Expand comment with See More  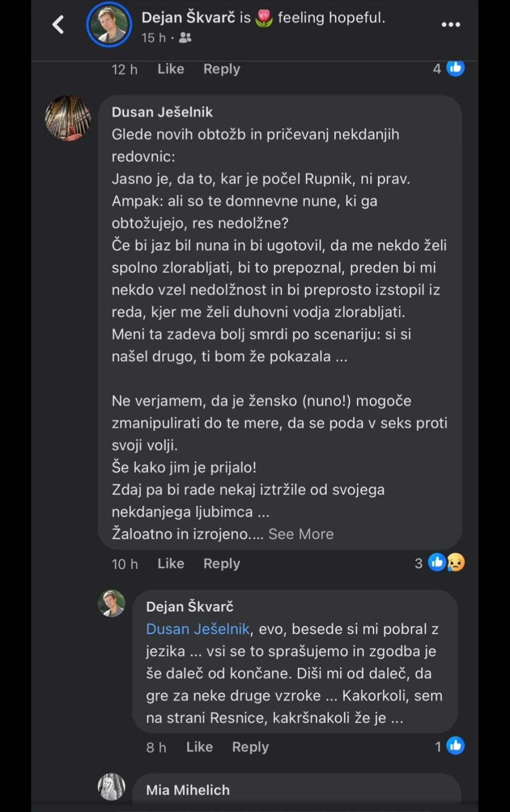pos(301,534)
